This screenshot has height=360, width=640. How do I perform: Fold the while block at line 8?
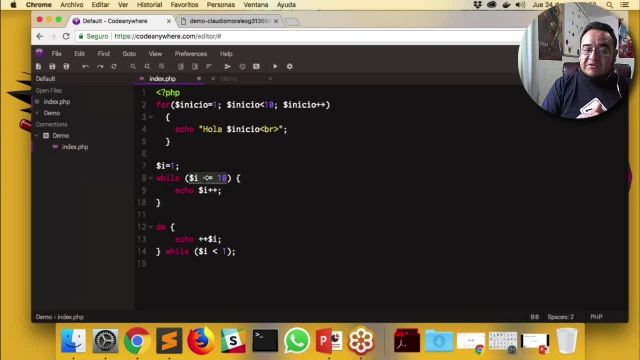[x=151, y=178]
